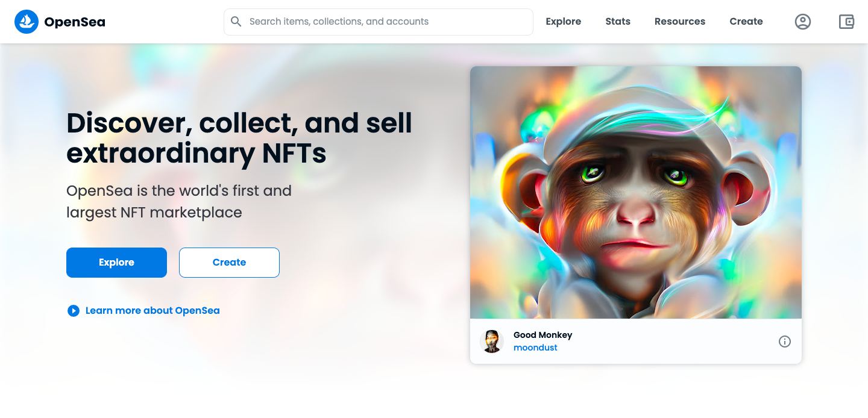This screenshot has width=868, height=418.
Task: Click the play circle icon beside Learn more
Action: click(x=74, y=311)
